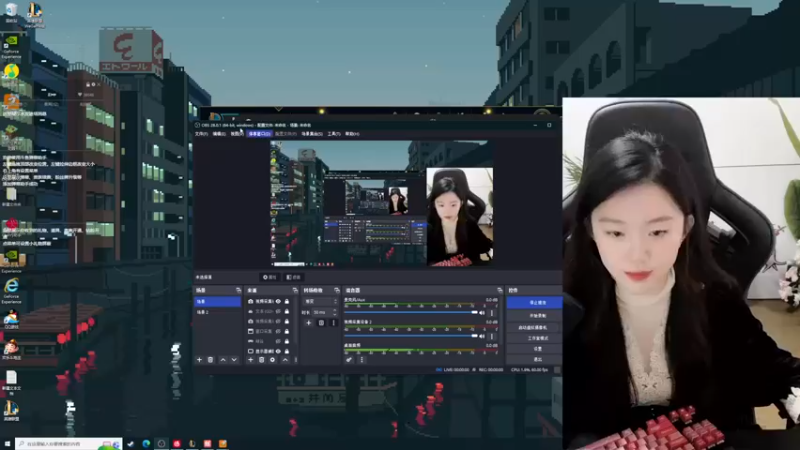Add a source with Sources plus icon
The width and height of the screenshot is (800, 450).
pyautogui.click(x=251, y=360)
